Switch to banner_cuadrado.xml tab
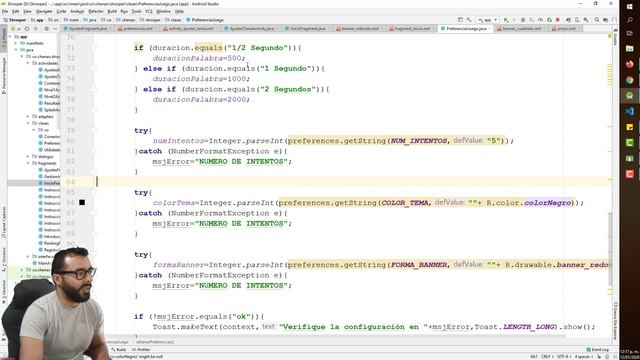The height and width of the screenshot is (360, 640). coord(521,29)
